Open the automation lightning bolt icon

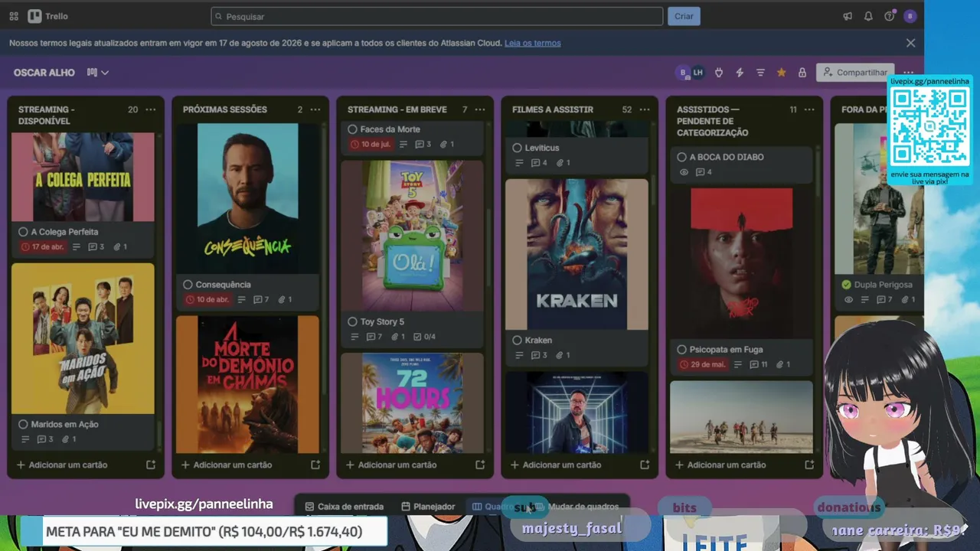(740, 73)
